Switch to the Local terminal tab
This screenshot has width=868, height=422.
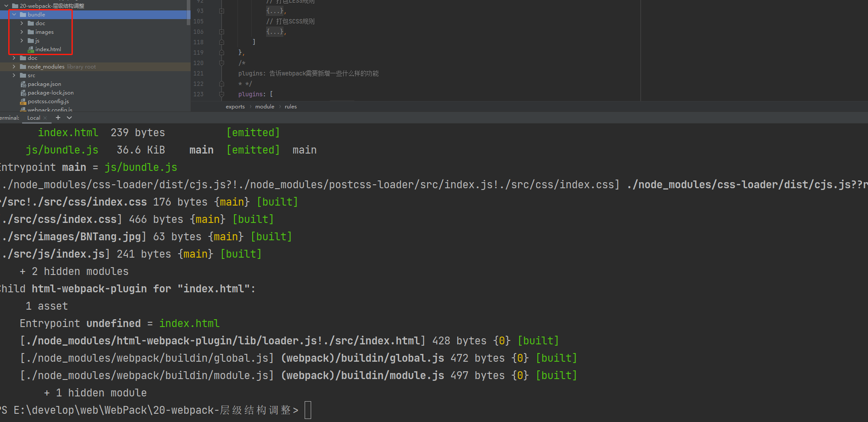pos(33,118)
